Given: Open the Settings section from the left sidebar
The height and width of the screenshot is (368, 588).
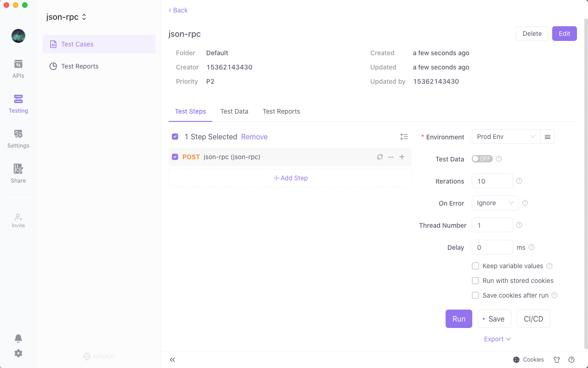Looking at the screenshot, I should [18, 138].
